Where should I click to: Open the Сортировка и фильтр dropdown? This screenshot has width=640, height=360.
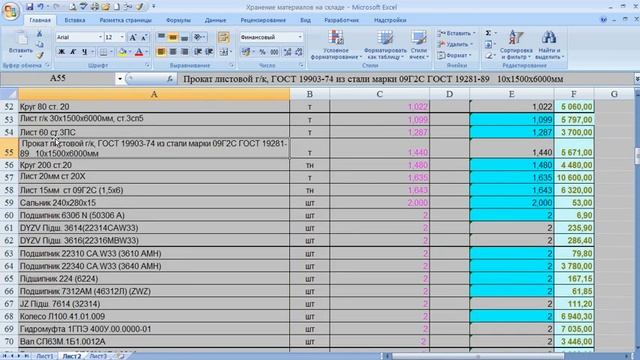(516, 44)
